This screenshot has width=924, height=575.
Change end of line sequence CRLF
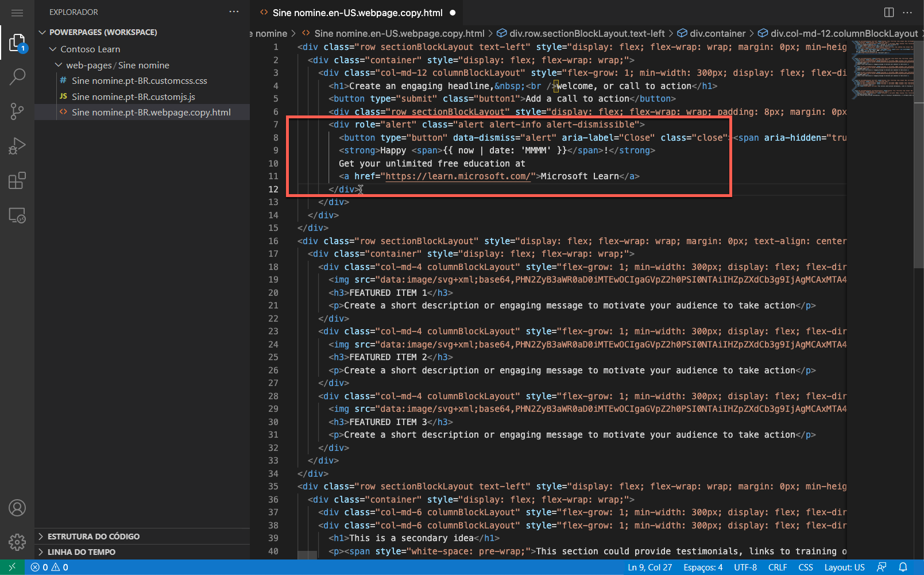coord(778,568)
